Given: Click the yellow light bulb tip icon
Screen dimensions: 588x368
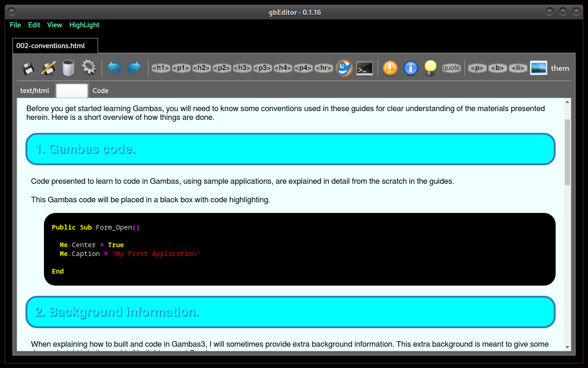Looking at the screenshot, I should (x=431, y=68).
